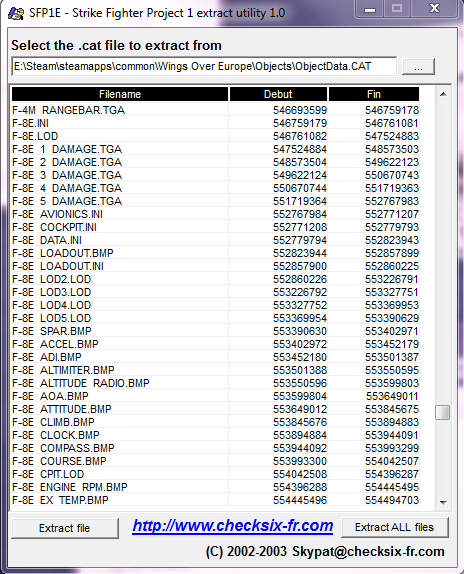
Task: Click Debut value 554042508
Action: tap(300, 474)
